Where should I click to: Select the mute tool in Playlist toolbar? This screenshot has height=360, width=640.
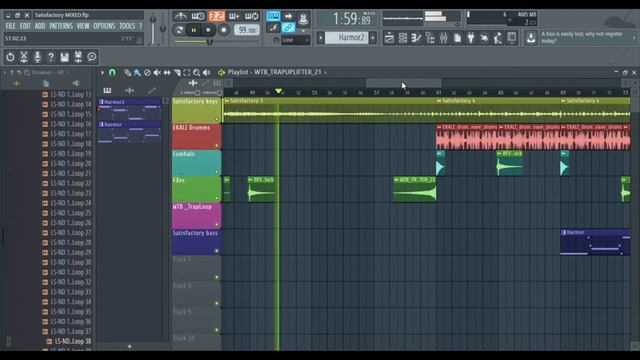point(157,72)
